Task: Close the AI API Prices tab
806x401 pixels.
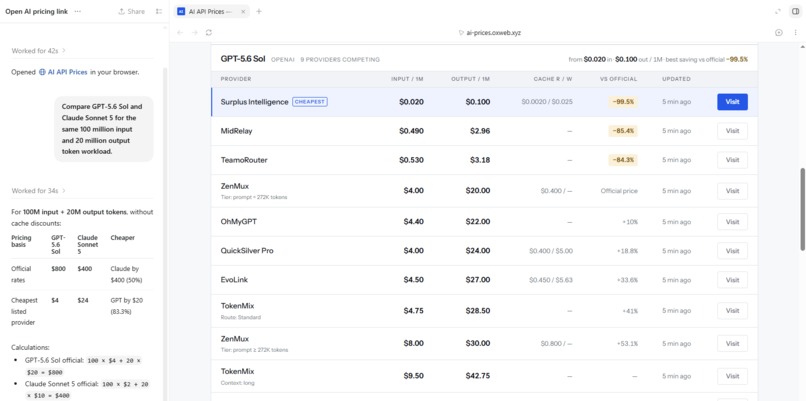Action: tap(243, 11)
